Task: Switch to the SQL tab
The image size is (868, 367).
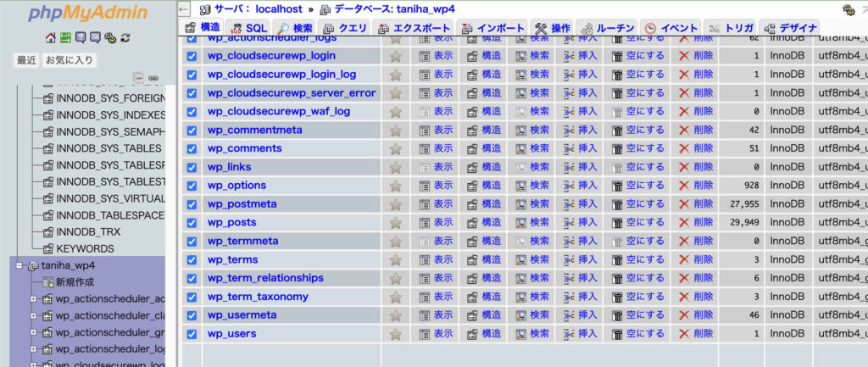Action: pyautogui.click(x=248, y=28)
